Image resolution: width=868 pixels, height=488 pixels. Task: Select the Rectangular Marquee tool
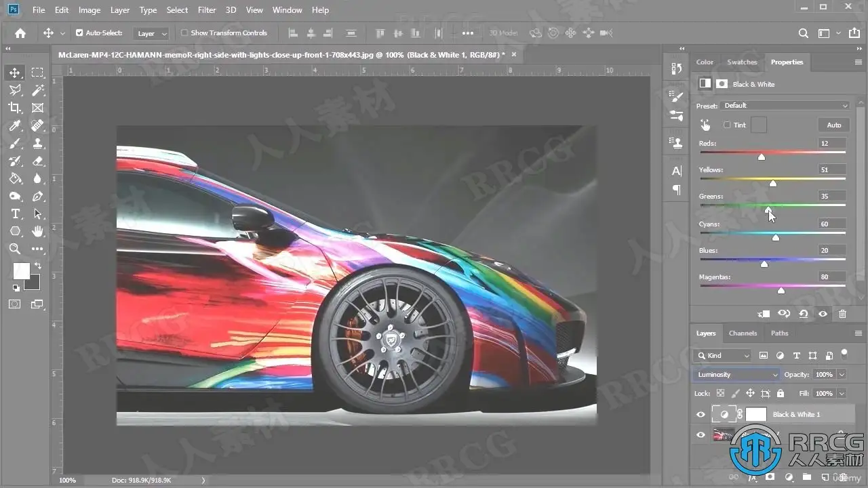(x=37, y=73)
